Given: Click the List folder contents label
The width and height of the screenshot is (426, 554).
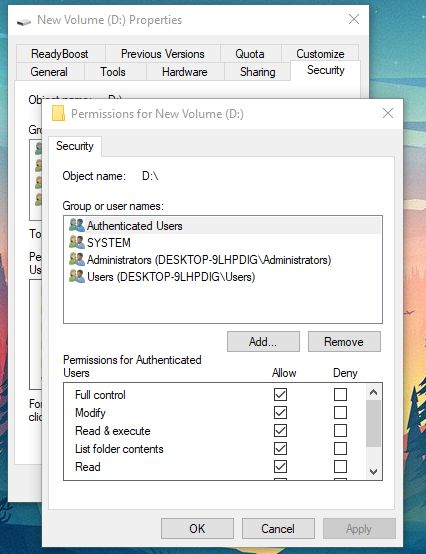Looking at the screenshot, I should pos(119,449).
